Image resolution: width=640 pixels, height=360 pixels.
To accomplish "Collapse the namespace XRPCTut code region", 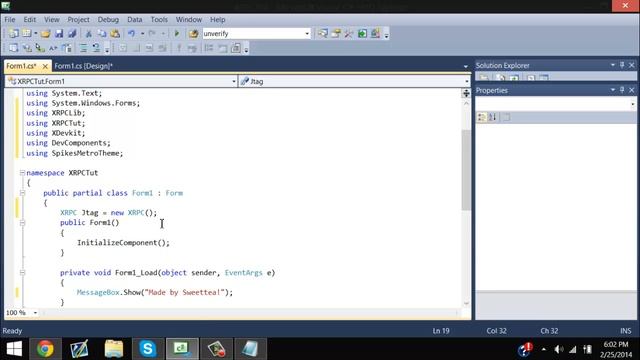I will click(x=22, y=173).
